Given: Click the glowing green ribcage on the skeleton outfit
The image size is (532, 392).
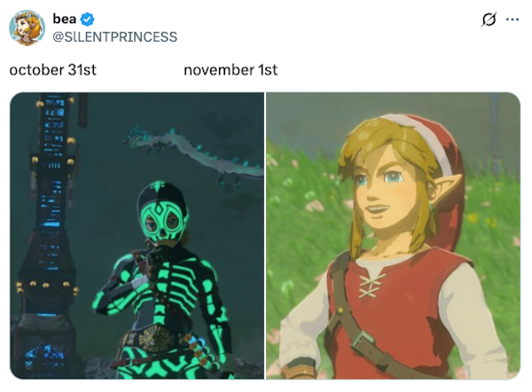Looking at the screenshot, I should [x=160, y=293].
